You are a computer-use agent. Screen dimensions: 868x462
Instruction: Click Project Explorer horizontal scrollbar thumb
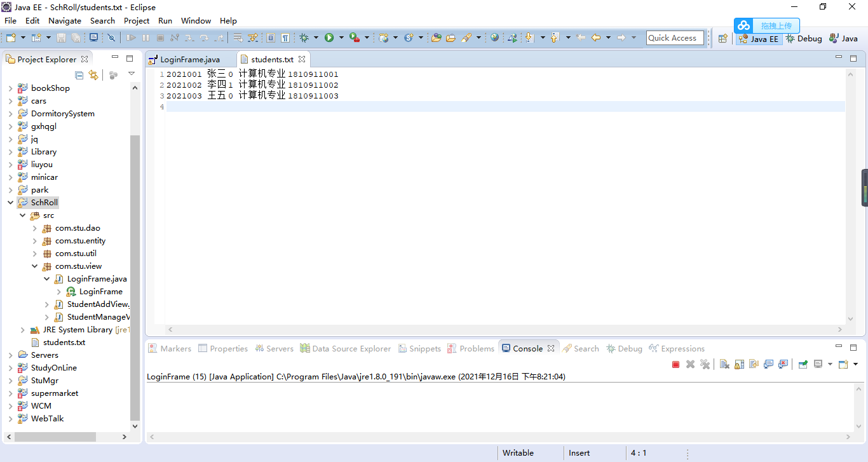click(55, 437)
